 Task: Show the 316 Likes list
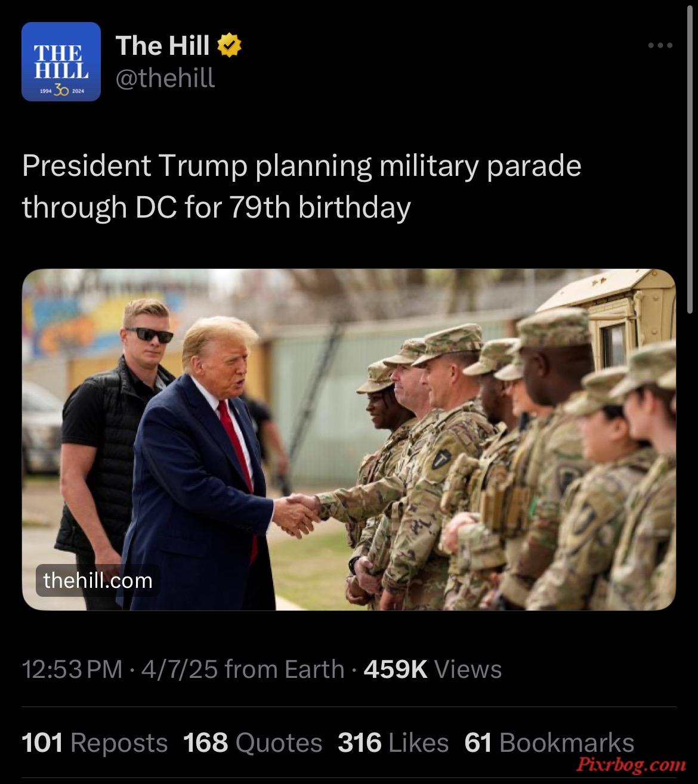pyautogui.click(x=393, y=743)
